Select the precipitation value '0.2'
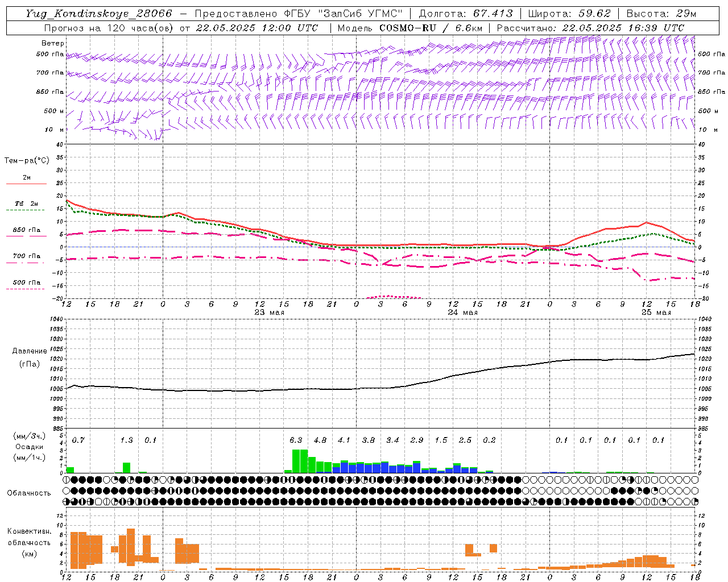Viewport: 728px width, 582px height. click(x=489, y=440)
